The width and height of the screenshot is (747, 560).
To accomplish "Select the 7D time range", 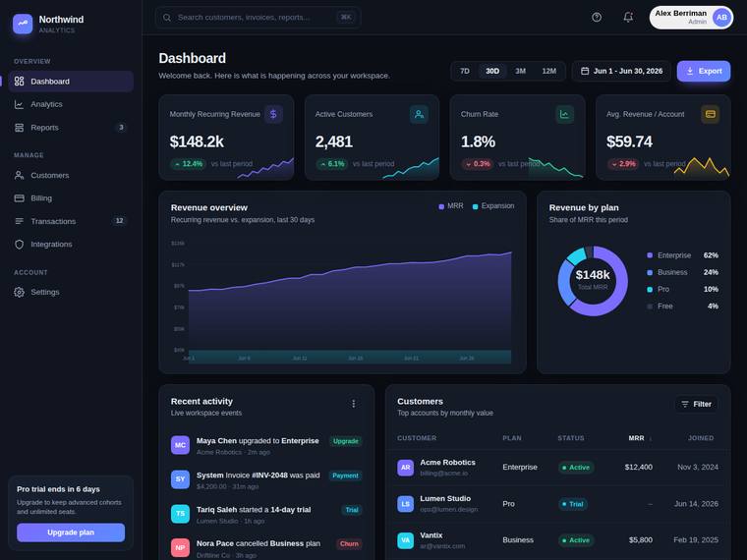I will click(x=465, y=71).
